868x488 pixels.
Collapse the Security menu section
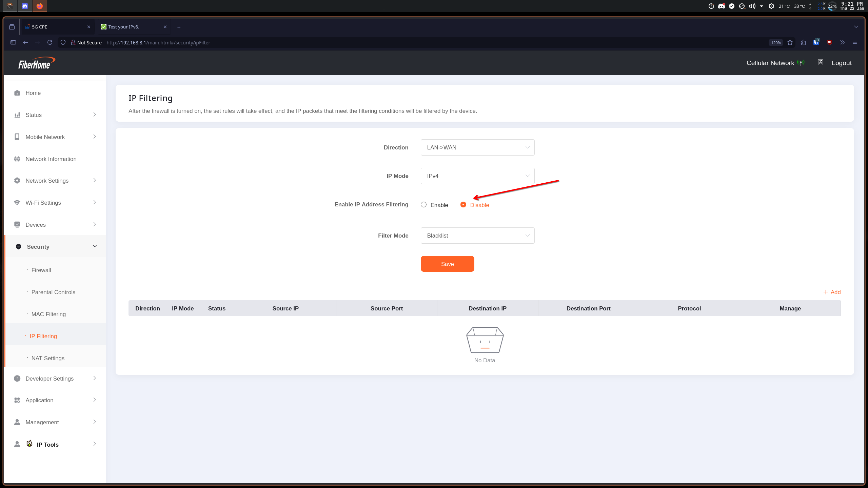[x=95, y=246]
